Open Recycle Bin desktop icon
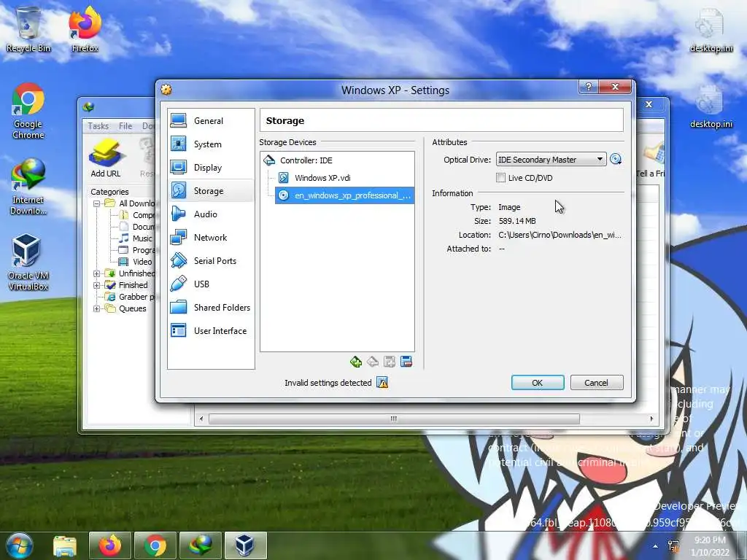Viewport: 747px width, 560px height. (28, 29)
